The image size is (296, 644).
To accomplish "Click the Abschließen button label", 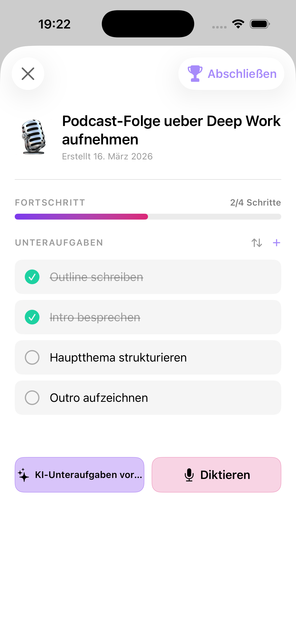I will (x=242, y=74).
